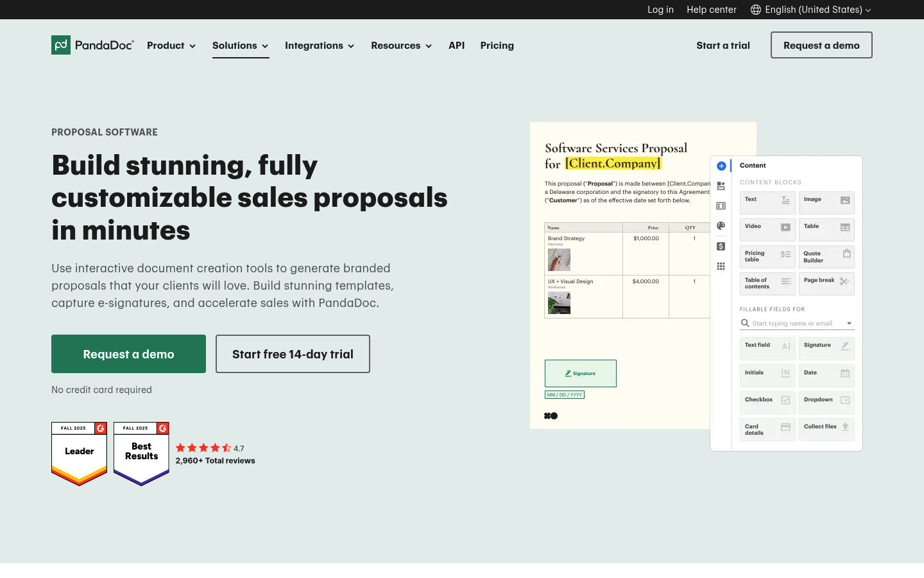924x578 pixels.
Task: Navigate to the Pricing menu item
Action: point(497,46)
